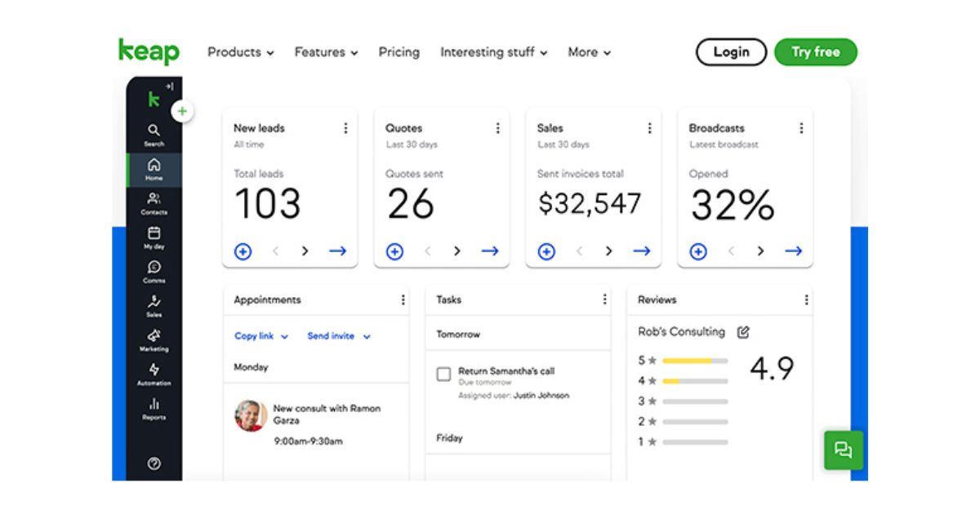Edit Rob's Consulting with the pencil icon
Image resolution: width=980 pixels, height=510 pixels.
point(743,332)
